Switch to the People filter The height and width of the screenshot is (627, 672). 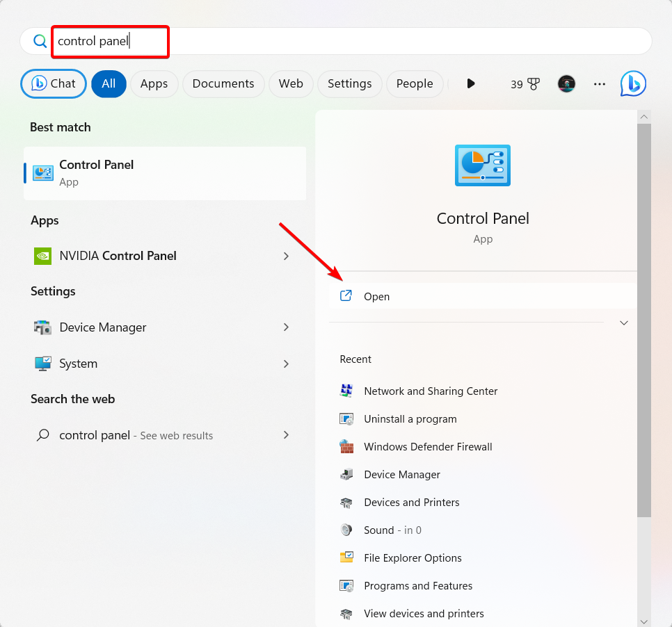(415, 83)
